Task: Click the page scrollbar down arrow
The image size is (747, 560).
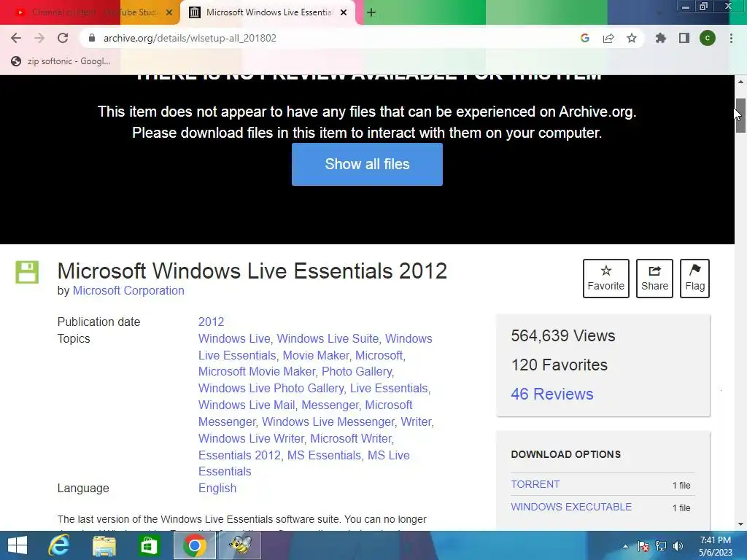Action: point(740,524)
